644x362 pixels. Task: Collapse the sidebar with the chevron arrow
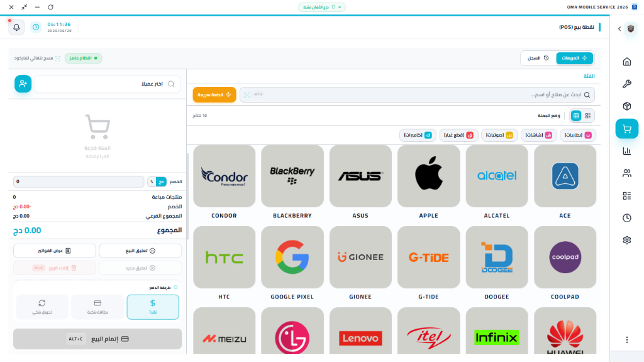click(x=619, y=29)
